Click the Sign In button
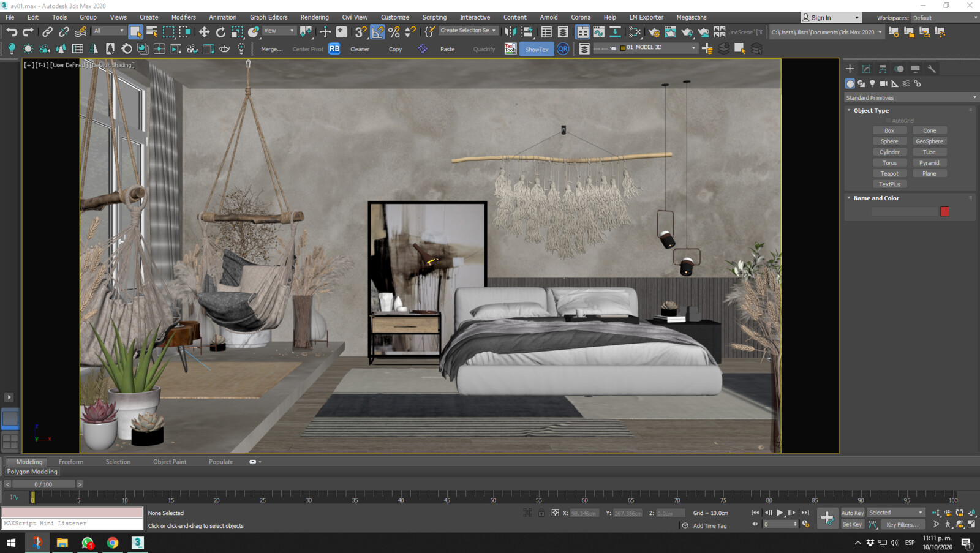The image size is (980, 553). coord(831,18)
